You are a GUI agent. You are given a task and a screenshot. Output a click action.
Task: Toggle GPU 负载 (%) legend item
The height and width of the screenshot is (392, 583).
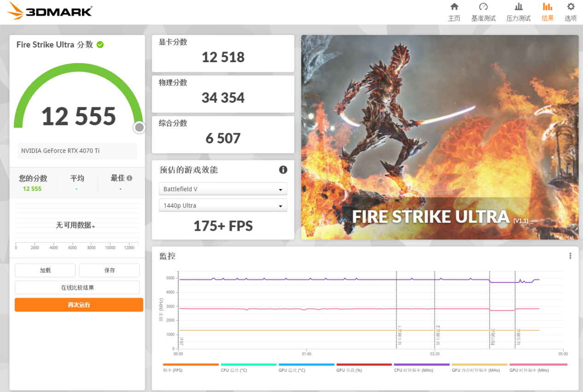pos(364,368)
